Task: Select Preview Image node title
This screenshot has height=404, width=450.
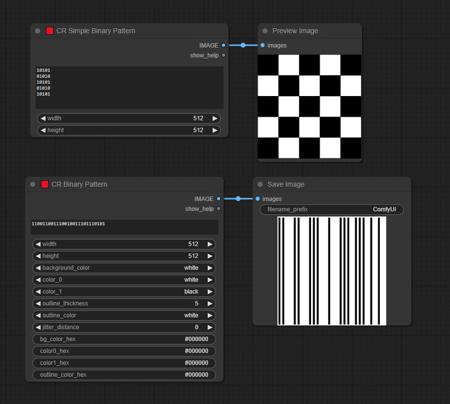Action: click(295, 31)
